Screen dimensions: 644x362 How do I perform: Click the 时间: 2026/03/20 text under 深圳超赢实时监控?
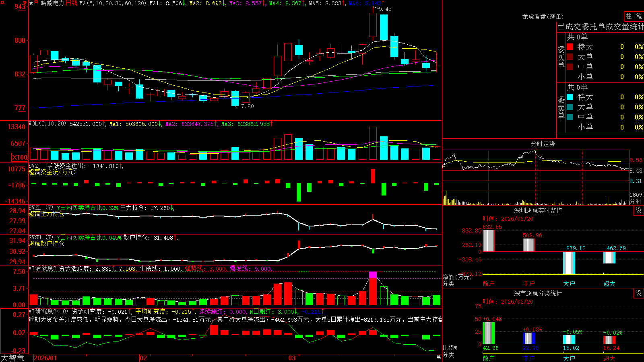508,219
